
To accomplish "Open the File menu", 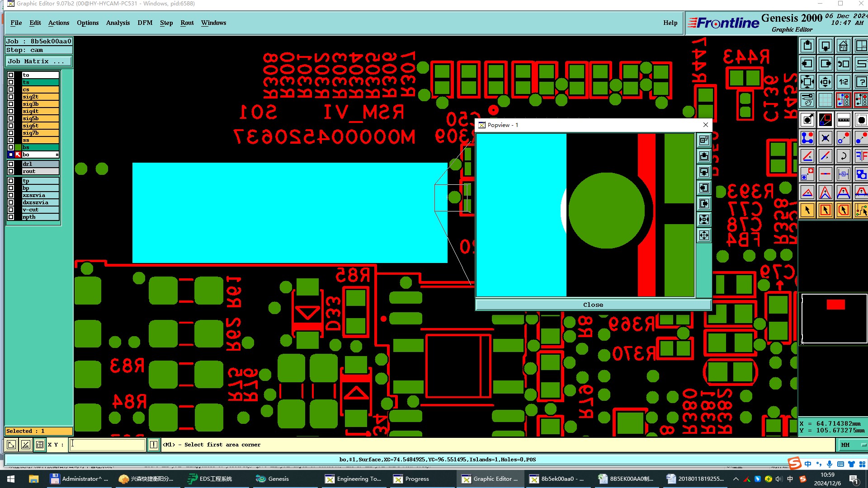I will (x=16, y=23).
